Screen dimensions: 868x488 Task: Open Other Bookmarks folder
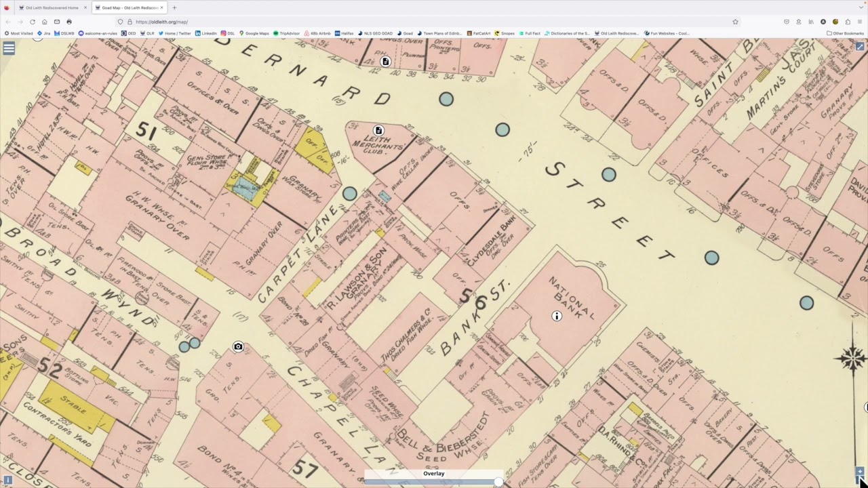[845, 33]
